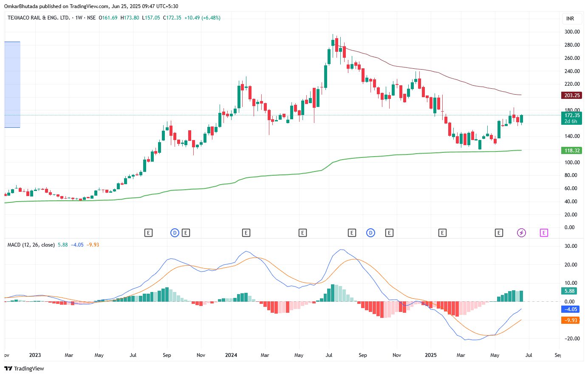Click the publisher credit line at the top
This screenshot has width=588, height=376.
click(x=91, y=6)
